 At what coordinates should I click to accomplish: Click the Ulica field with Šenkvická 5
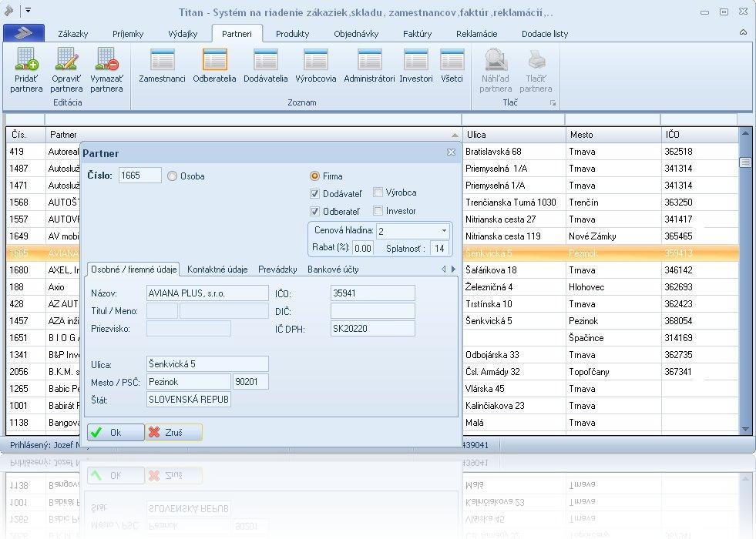[207, 364]
